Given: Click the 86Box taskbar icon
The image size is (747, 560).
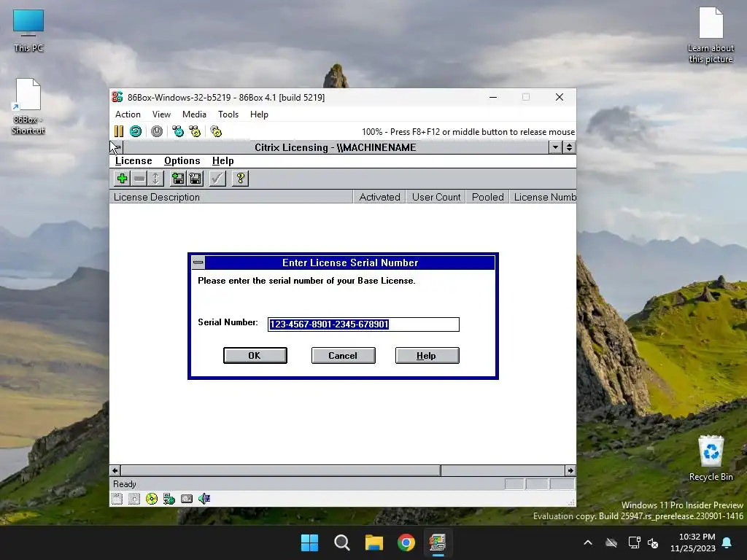Looking at the screenshot, I should click(x=438, y=542).
